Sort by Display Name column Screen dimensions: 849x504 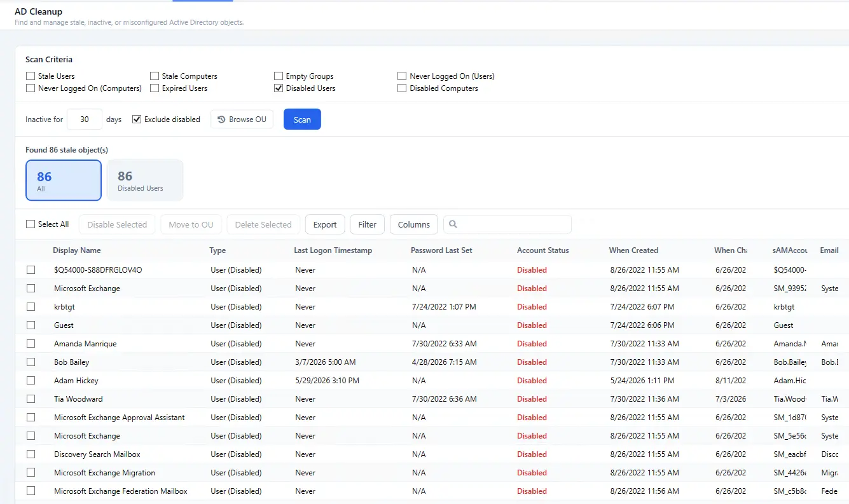pos(77,250)
